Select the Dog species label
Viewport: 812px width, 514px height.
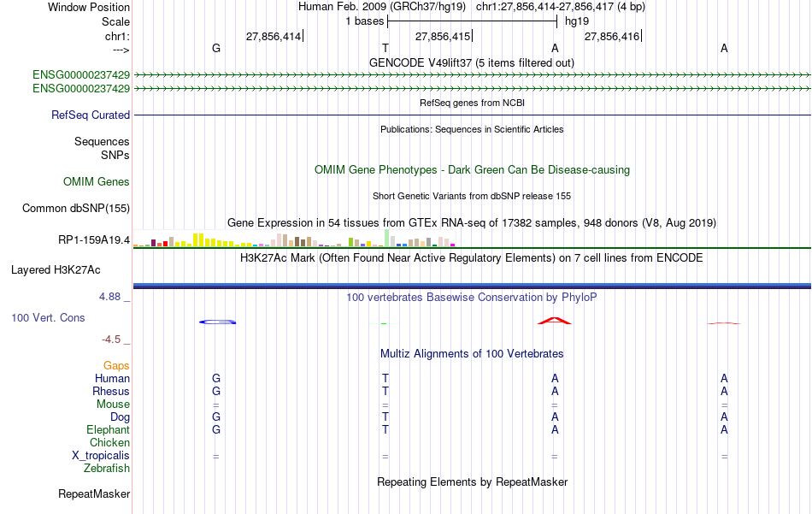pyautogui.click(x=120, y=417)
